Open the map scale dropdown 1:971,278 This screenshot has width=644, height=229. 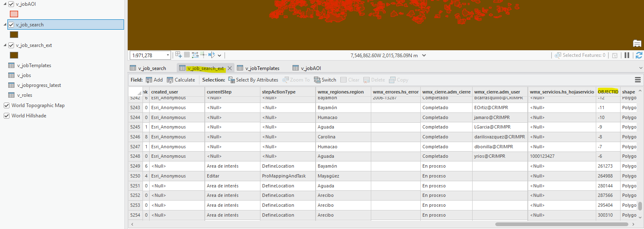pos(168,55)
